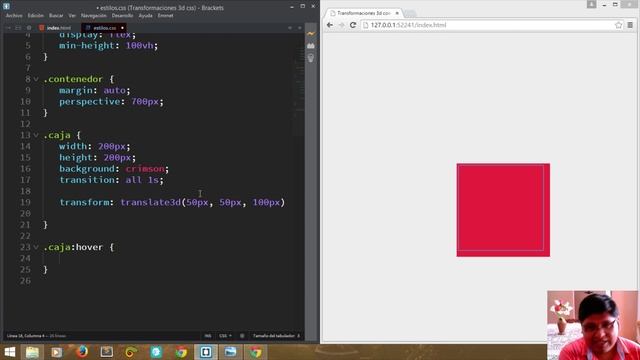This screenshot has height=360, width=640.
Task: Launch Firefox from the taskbar
Action: [82, 352]
